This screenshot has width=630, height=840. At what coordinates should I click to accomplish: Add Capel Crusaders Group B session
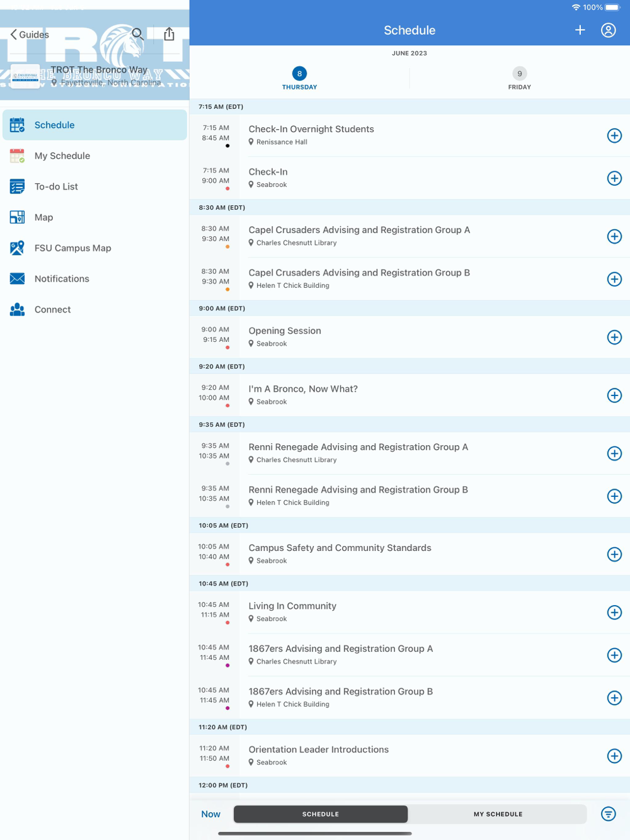(x=614, y=279)
